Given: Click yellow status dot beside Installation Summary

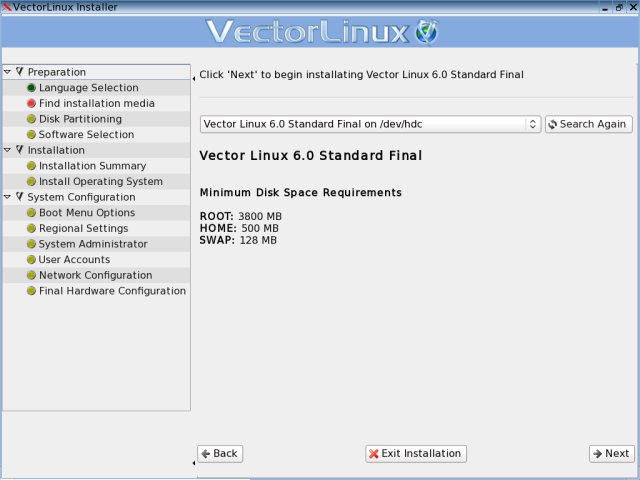Looking at the screenshot, I should [x=31, y=166].
